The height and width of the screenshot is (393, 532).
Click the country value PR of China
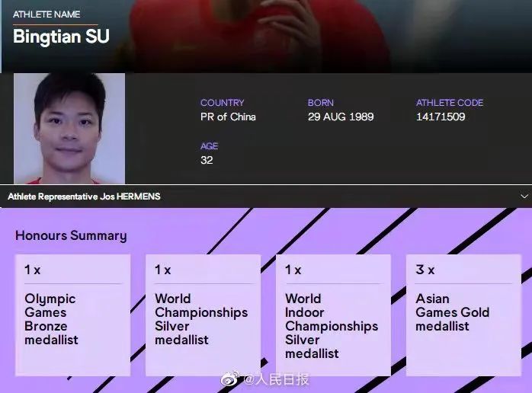tap(228, 117)
